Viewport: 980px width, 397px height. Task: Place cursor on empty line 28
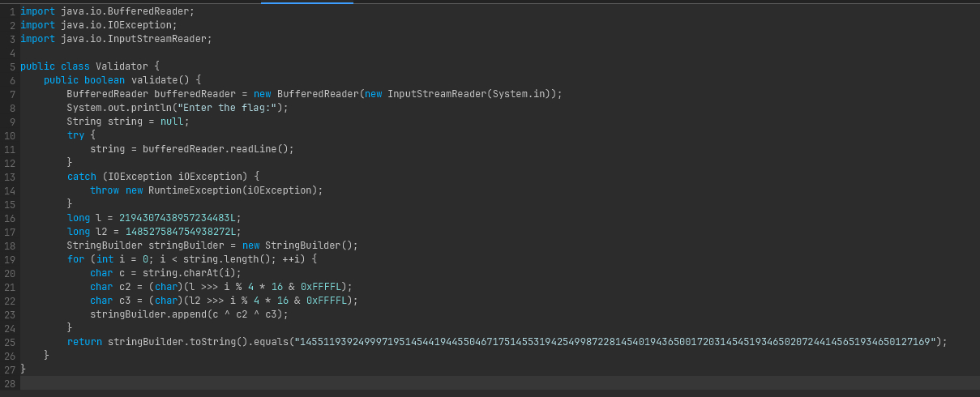pos(499,383)
